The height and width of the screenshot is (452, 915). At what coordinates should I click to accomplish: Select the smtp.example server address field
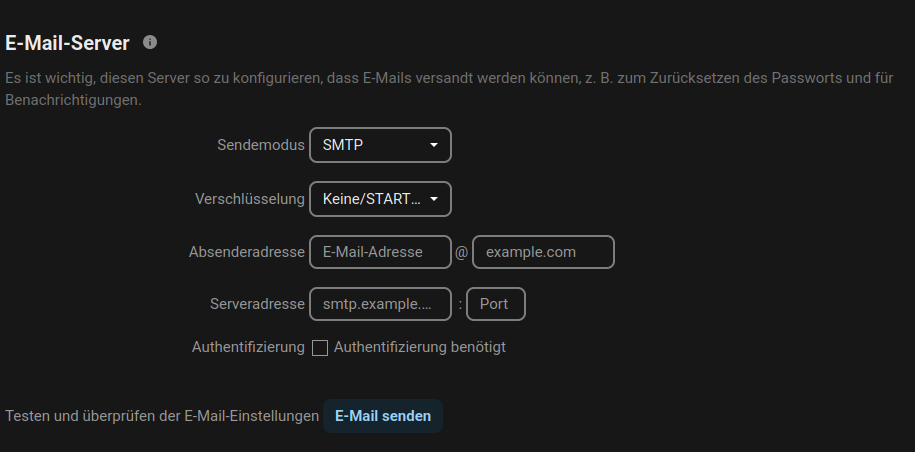coord(380,304)
